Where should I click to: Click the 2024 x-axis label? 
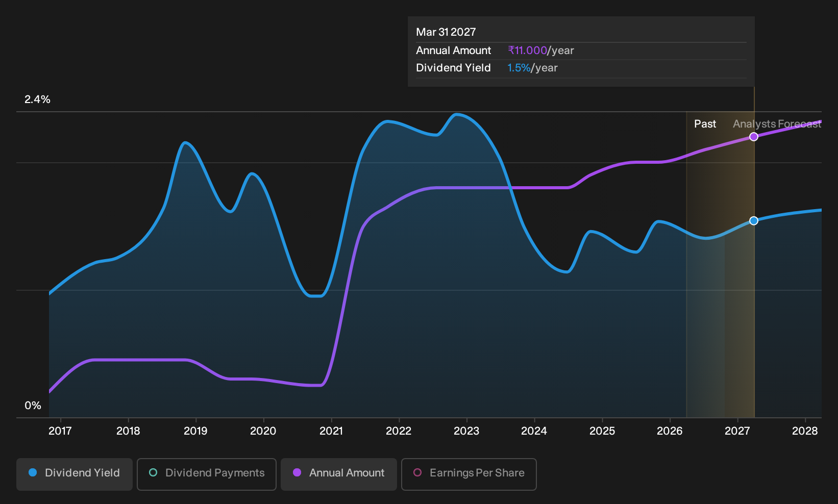tap(534, 431)
